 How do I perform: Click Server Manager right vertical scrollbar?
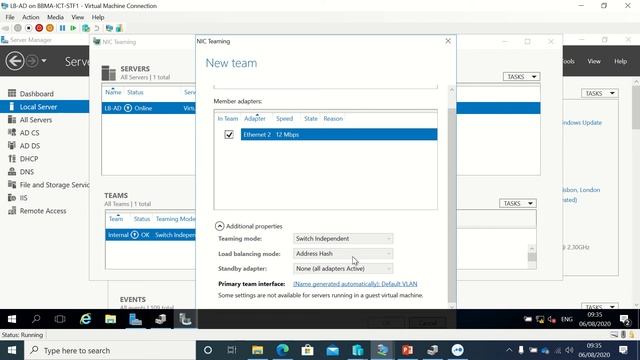coord(636,108)
